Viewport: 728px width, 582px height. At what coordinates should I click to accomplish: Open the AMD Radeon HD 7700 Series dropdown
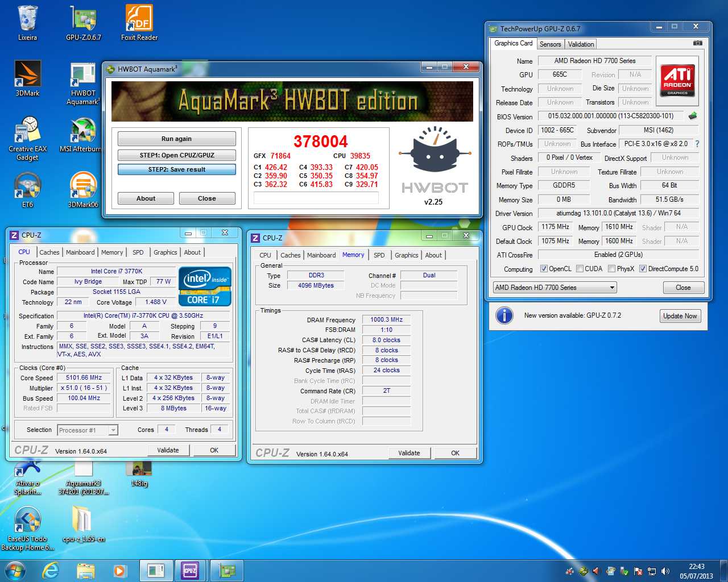coord(555,288)
